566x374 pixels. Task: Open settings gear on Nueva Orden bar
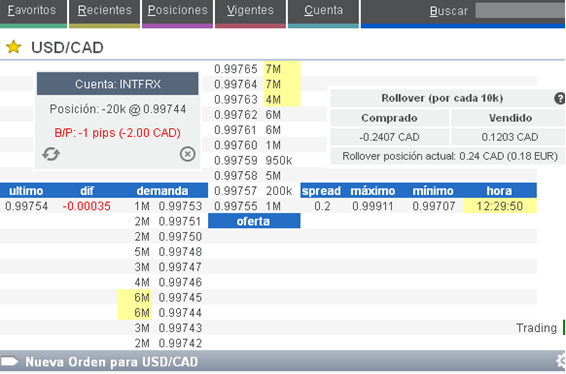561,361
